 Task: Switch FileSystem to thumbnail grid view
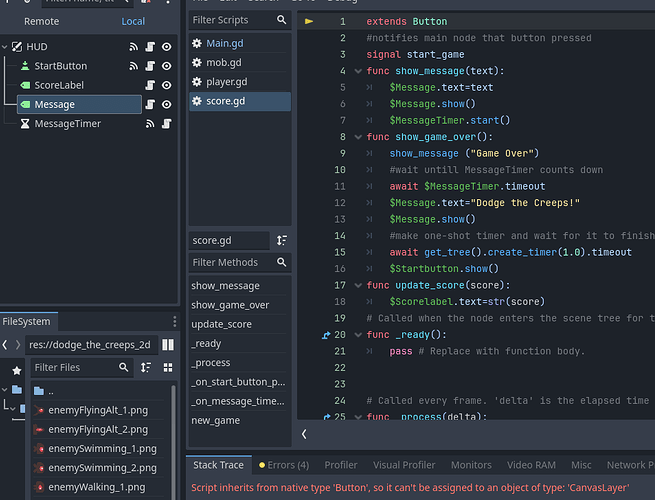168,368
